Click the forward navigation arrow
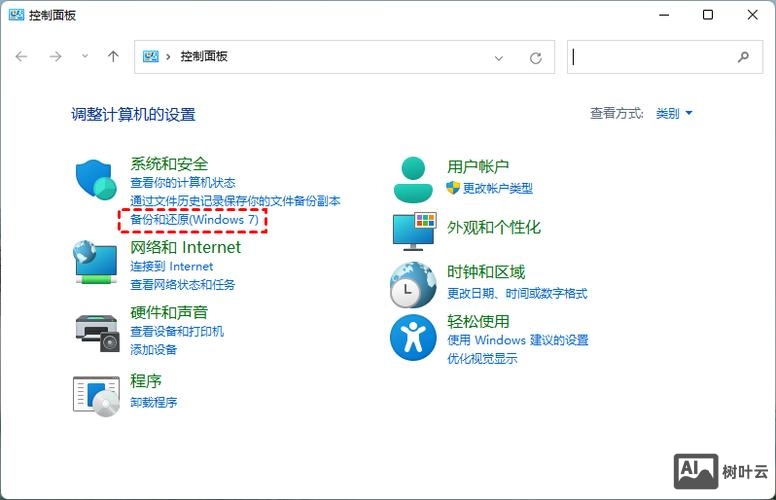 pyautogui.click(x=55, y=56)
